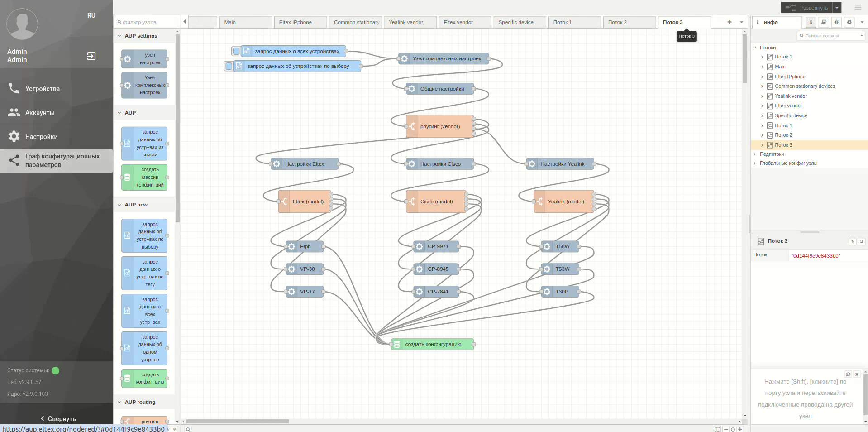This screenshot has height=432, width=868.
Task: Zoom in the canvas with plus icon
Action: [x=740, y=429]
